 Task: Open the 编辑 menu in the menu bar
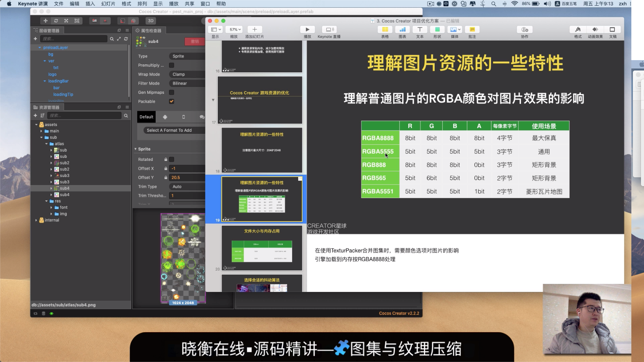click(74, 4)
